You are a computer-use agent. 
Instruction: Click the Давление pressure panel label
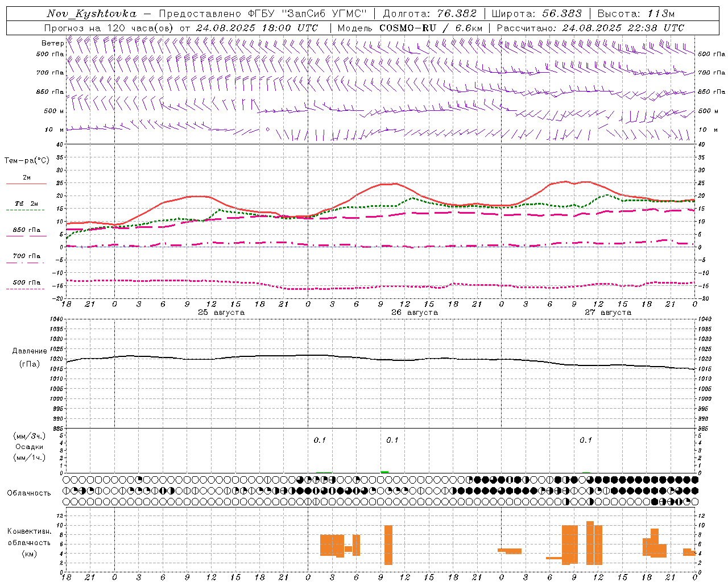30,351
